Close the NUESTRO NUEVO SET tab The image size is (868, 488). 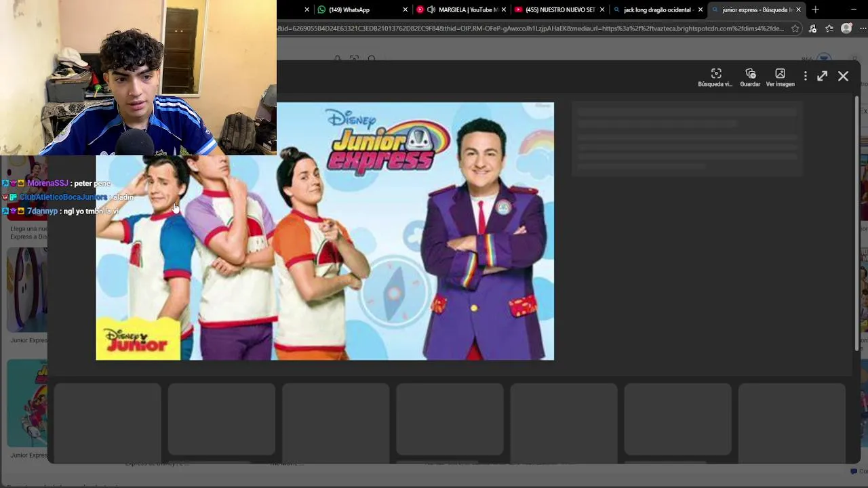(601, 9)
